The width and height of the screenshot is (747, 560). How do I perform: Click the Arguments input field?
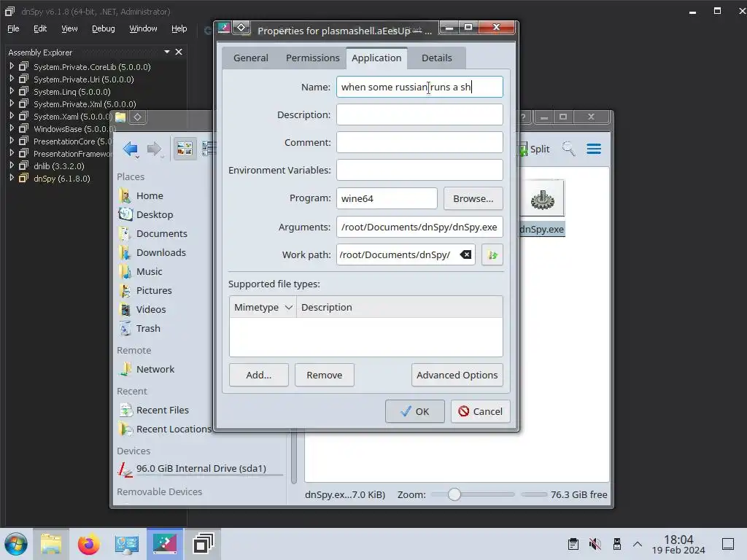419,227
